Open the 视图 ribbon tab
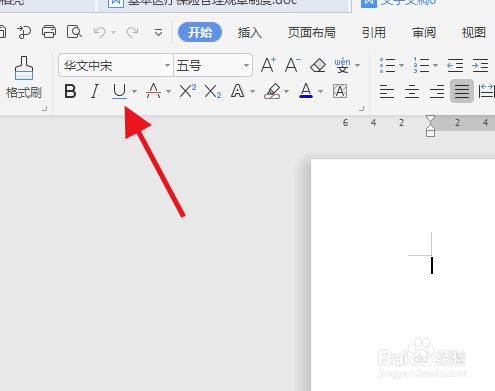This screenshot has width=495, height=391. [x=473, y=32]
